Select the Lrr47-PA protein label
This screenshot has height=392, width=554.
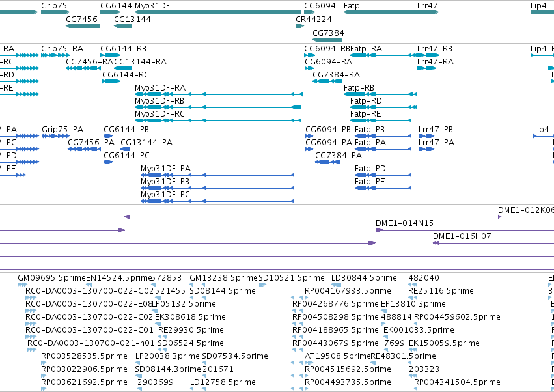(x=436, y=143)
